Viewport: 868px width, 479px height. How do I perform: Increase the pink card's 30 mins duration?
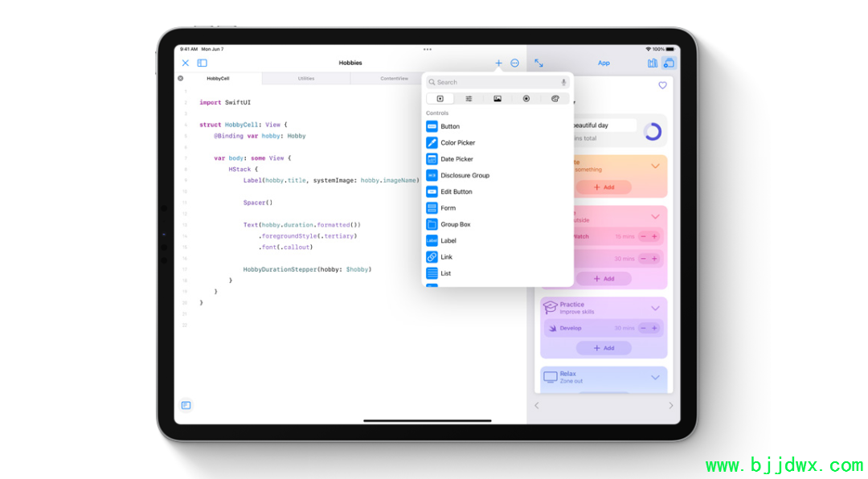(x=654, y=259)
